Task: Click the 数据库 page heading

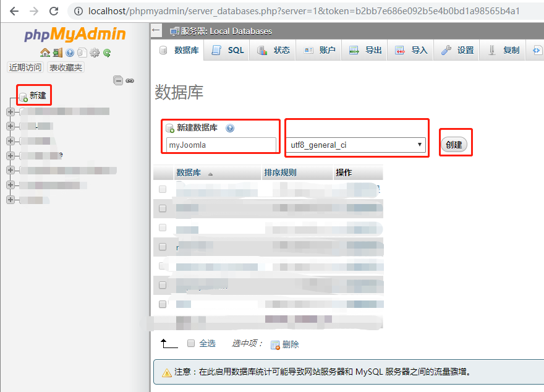Action: tap(179, 92)
